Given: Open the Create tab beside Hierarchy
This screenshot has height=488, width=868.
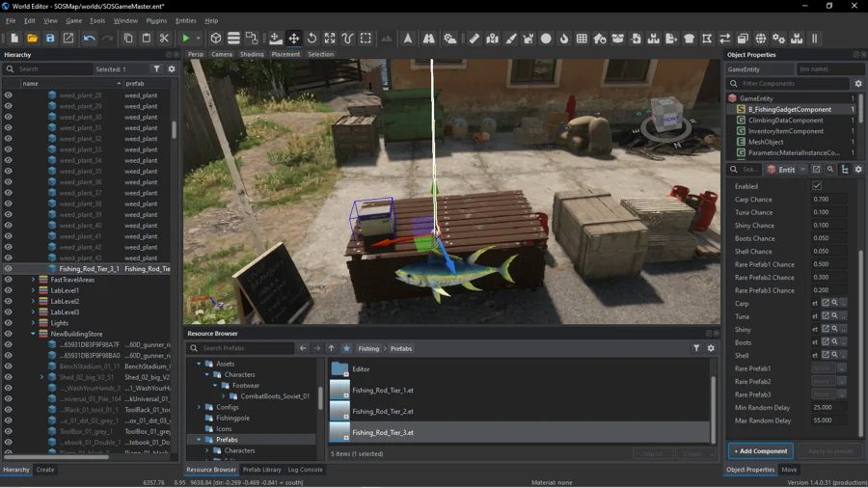Looking at the screenshot, I should point(45,469).
